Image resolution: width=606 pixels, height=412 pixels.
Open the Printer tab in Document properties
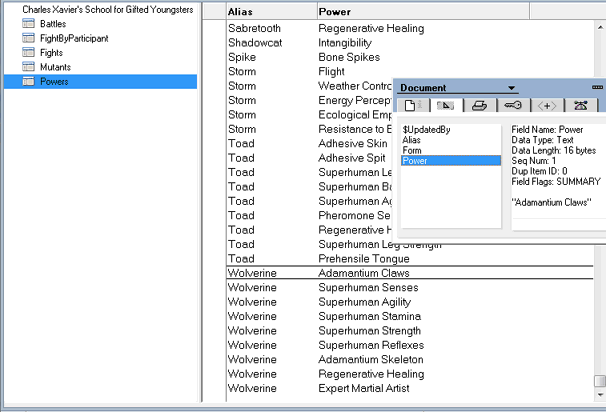pos(480,105)
